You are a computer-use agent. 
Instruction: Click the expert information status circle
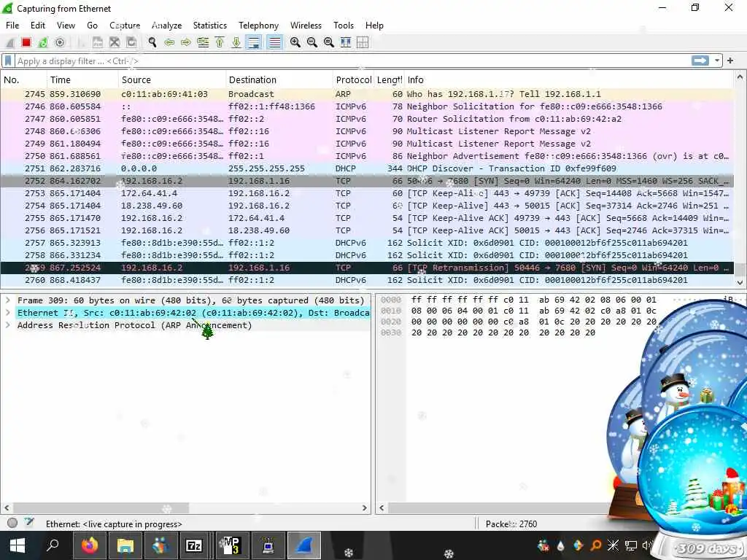13,523
